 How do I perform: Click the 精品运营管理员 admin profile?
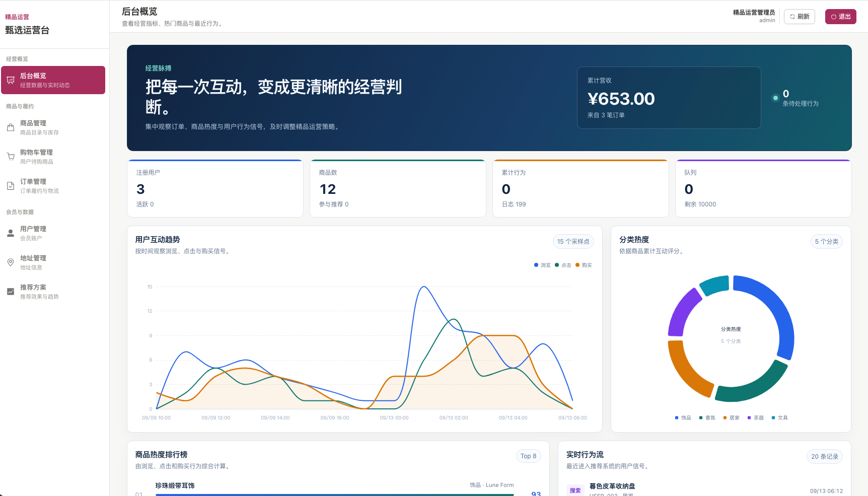(x=754, y=16)
